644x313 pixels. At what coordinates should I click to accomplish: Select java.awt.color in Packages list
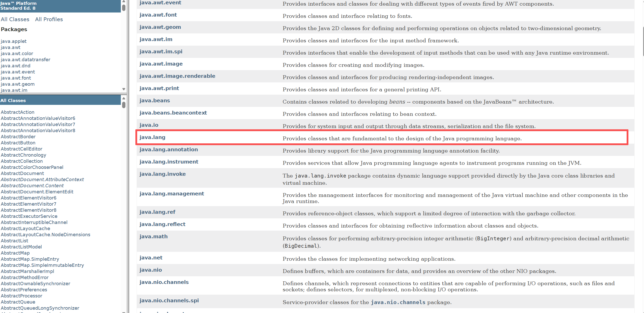pyautogui.click(x=17, y=54)
